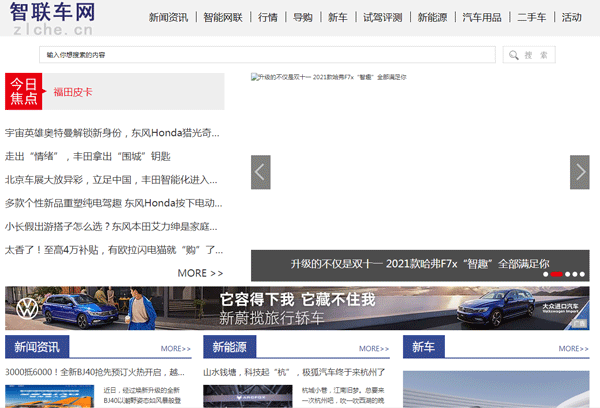
Task: Open the 活动 navigation item
Action: coord(572,17)
